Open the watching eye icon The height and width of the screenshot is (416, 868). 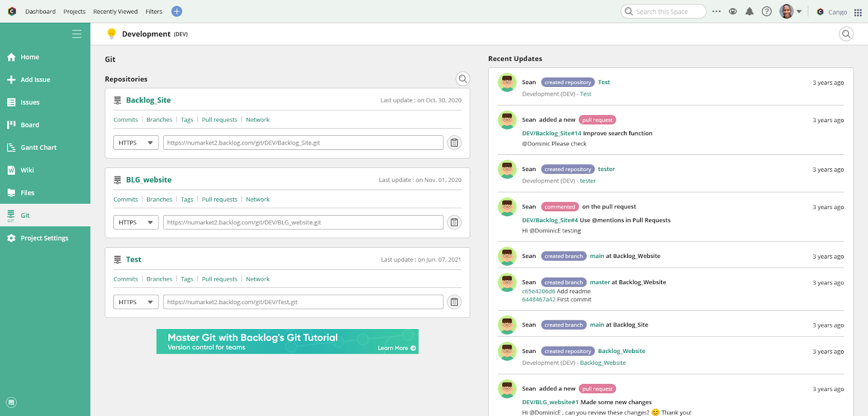732,11
